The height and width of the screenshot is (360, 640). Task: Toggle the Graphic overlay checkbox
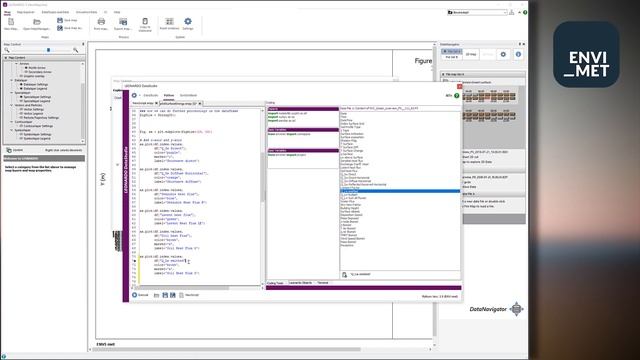pos(21,76)
